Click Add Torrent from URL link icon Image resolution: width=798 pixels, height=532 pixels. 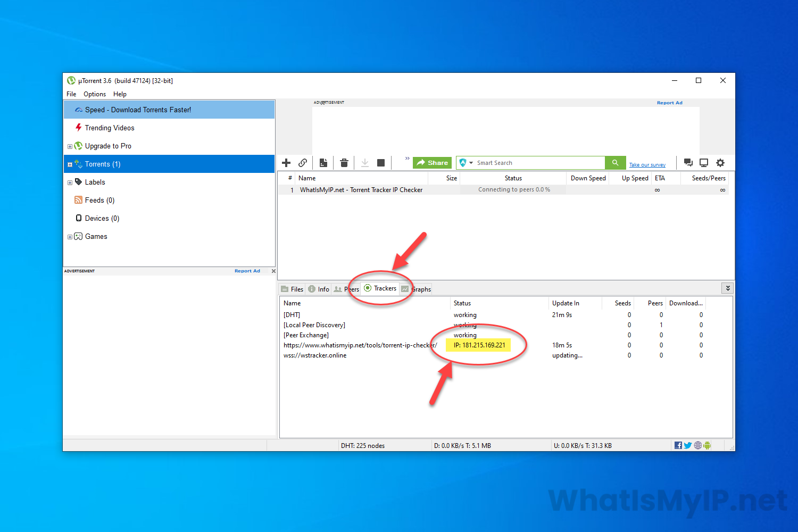tap(303, 163)
